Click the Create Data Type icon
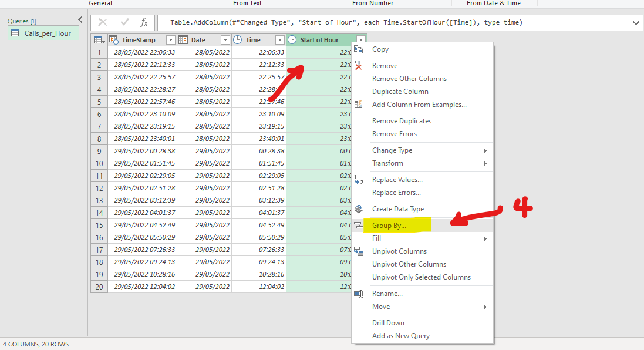The height and width of the screenshot is (350, 644). click(359, 209)
